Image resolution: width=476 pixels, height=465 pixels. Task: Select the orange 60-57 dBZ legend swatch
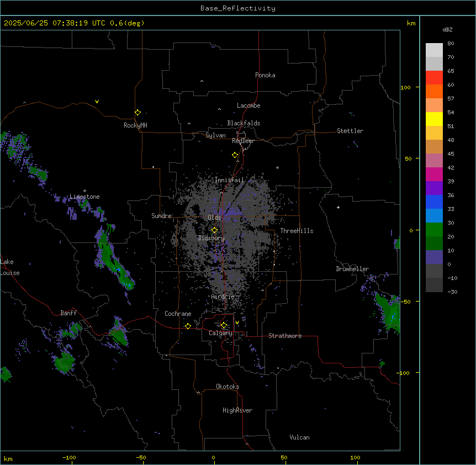pyautogui.click(x=434, y=91)
